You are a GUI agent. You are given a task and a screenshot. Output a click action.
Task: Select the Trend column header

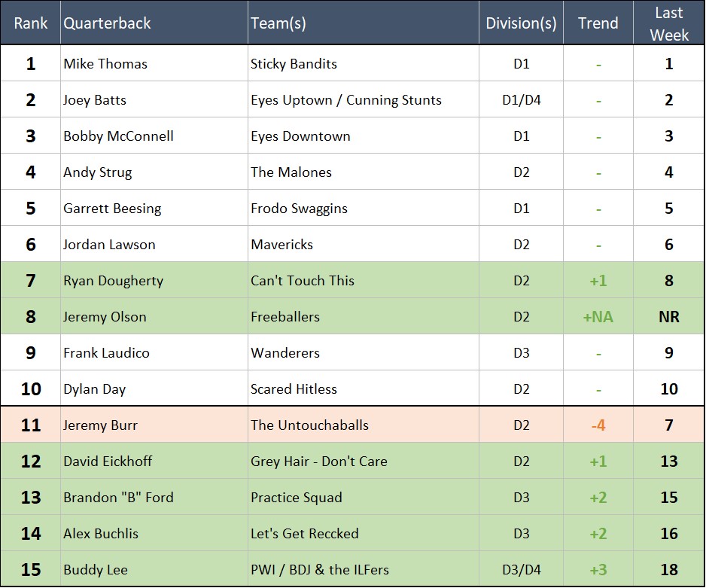[x=598, y=23]
